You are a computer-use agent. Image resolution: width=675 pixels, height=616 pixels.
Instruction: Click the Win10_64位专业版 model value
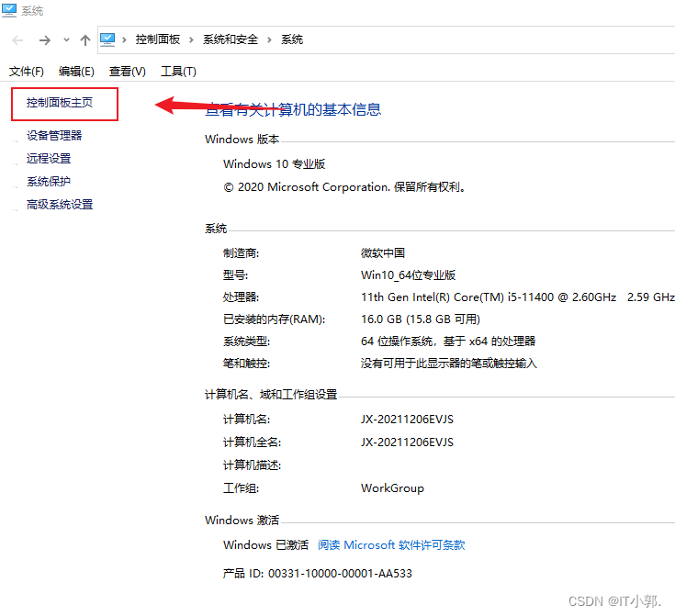coord(408,275)
